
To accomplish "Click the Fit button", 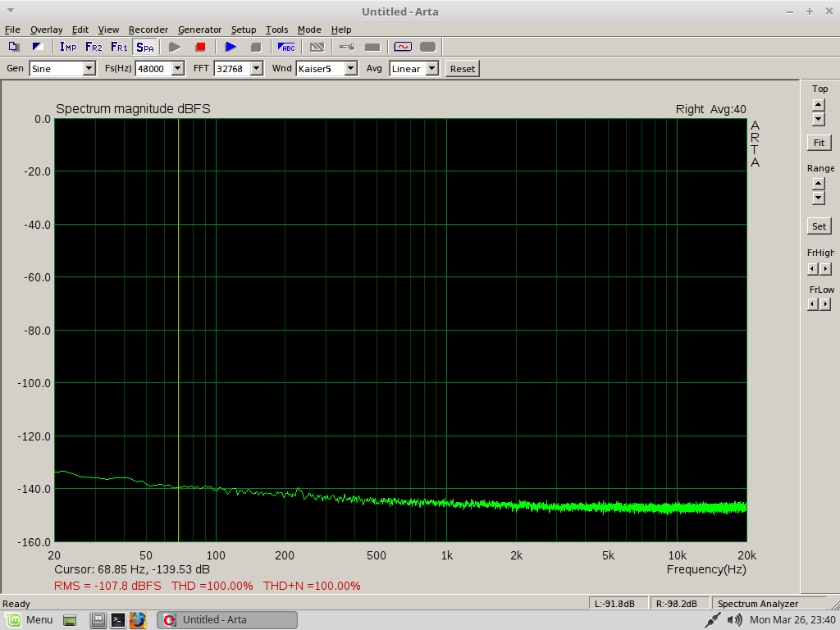I will click(x=819, y=143).
